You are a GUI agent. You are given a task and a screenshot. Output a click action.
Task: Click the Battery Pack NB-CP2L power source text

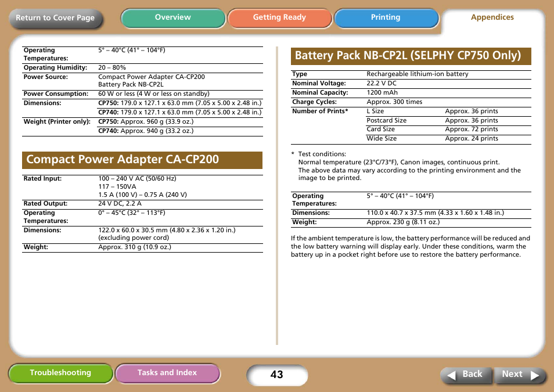[131, 84]
